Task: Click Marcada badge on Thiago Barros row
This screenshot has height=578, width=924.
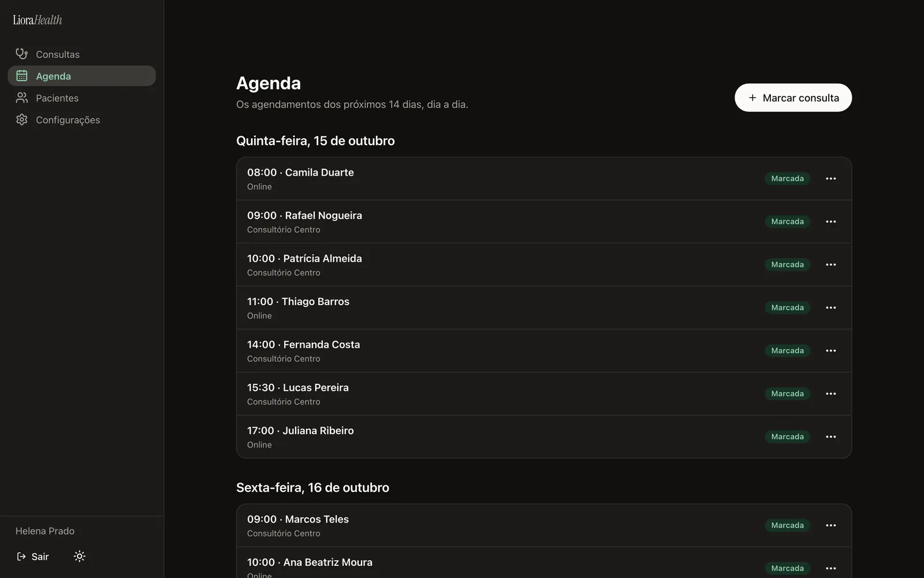Action: click(x=787, y=307)
